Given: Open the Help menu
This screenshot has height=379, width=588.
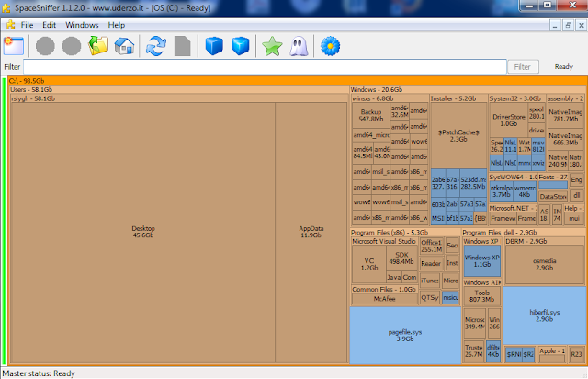Looking at the screenshot, I should click(117, 25).
